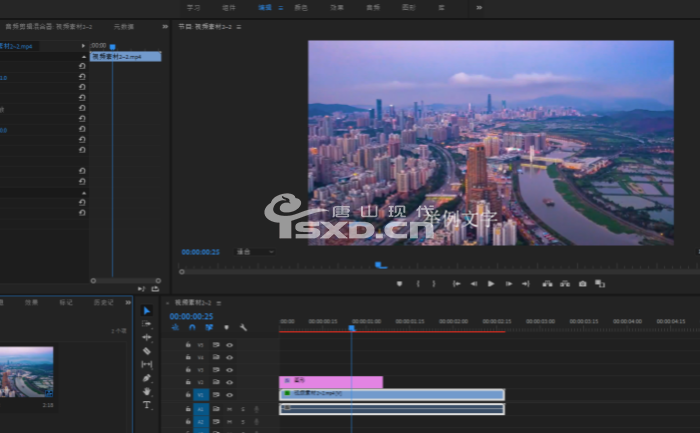
Task: Hide track V1 with eye icon
Action: (229, 395)
